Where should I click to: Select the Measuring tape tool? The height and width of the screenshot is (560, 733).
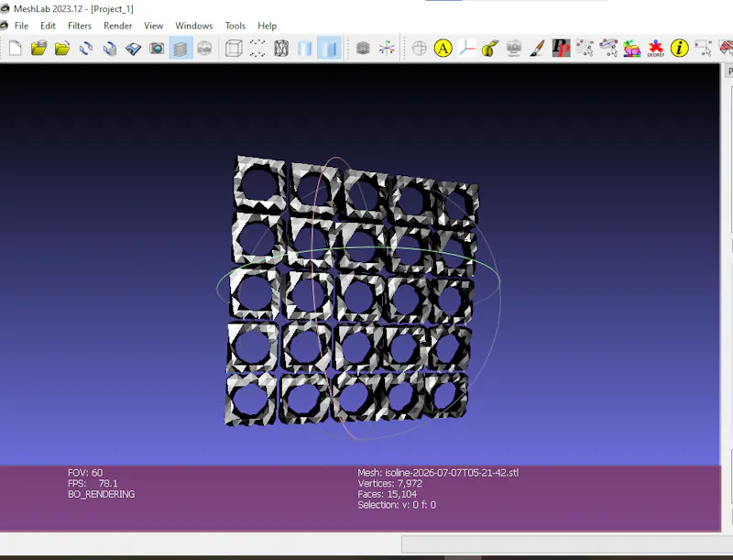[490, 49]
